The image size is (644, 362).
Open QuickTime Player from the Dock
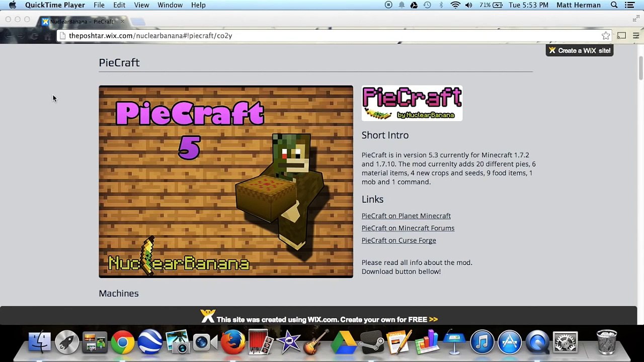pyautogui.click(x=537, y=342)
